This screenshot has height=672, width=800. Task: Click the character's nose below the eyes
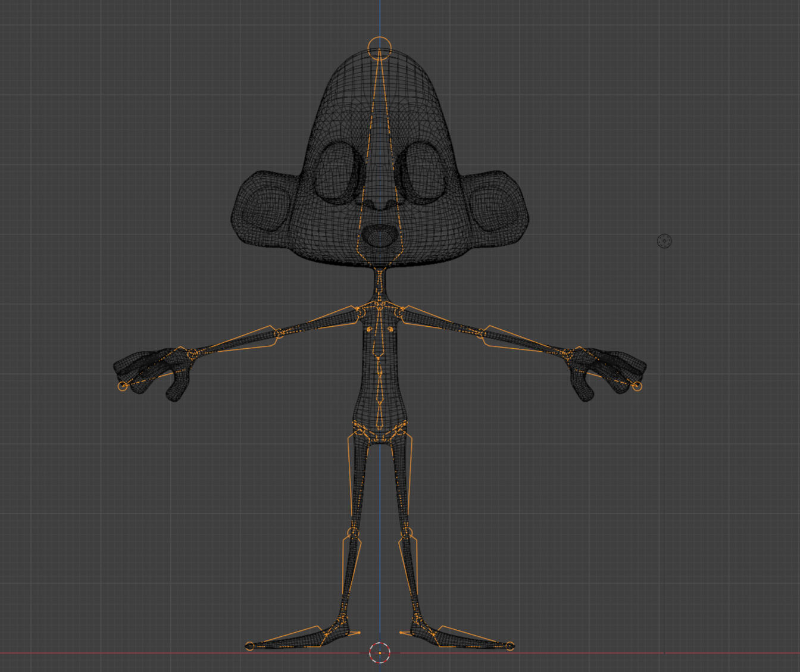tap(379, 204)
